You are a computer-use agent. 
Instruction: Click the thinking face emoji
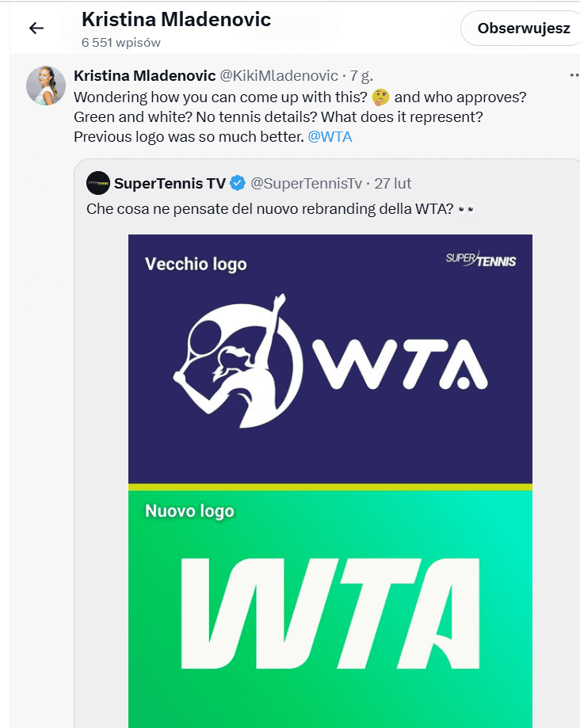coord(381,97)
